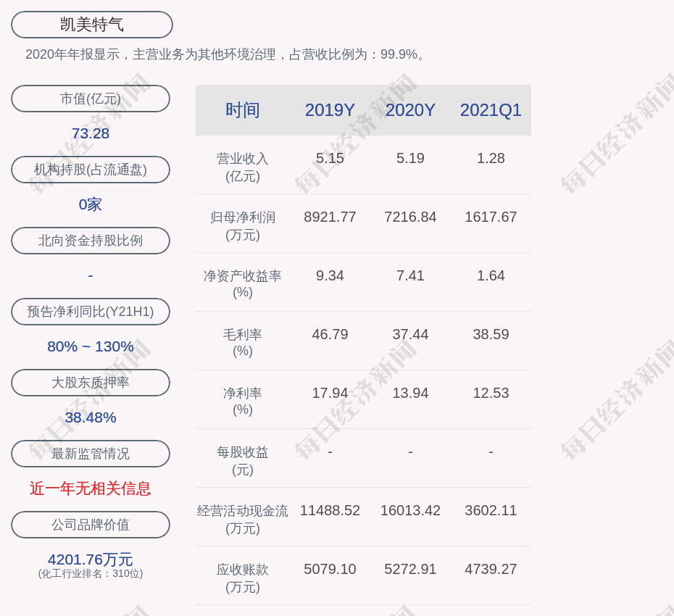Click the 2019Y column header

pos(330,110)
